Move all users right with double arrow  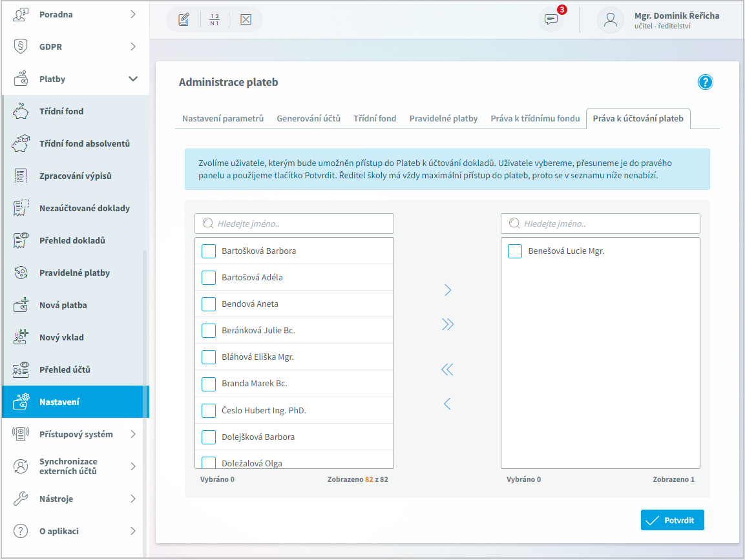[x=448, y=324]
